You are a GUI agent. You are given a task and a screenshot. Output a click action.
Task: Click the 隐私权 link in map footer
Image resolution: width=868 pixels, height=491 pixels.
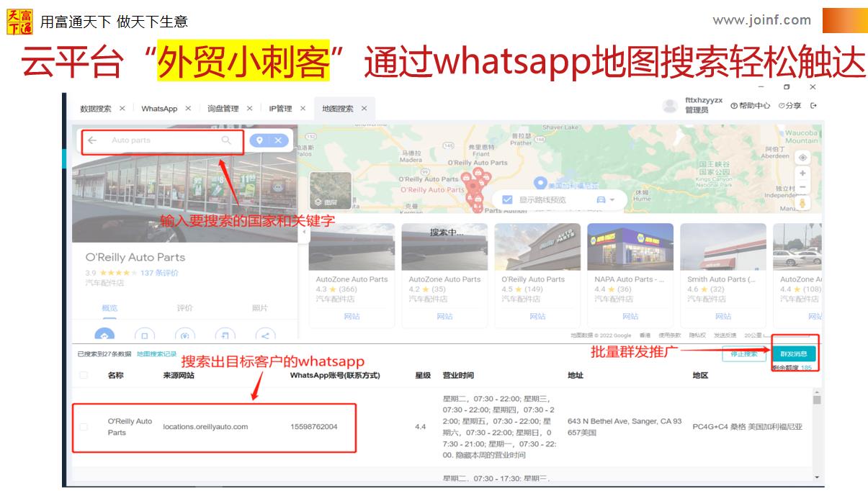[697, 335]
